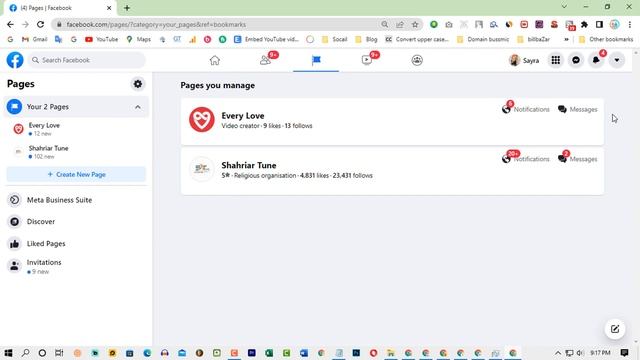
Task: Open the Socail bookmarks folder
Action: coord(335,39)
